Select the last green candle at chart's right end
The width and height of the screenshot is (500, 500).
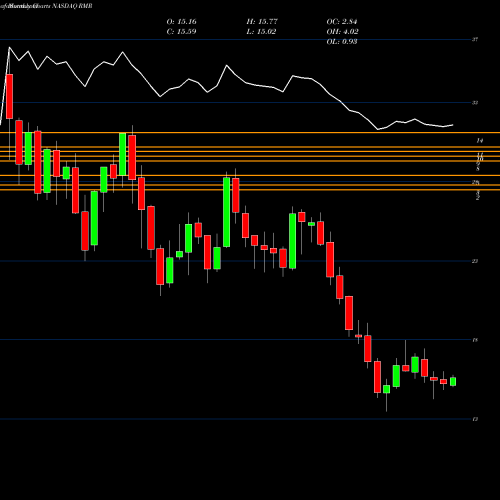[453, 381]
